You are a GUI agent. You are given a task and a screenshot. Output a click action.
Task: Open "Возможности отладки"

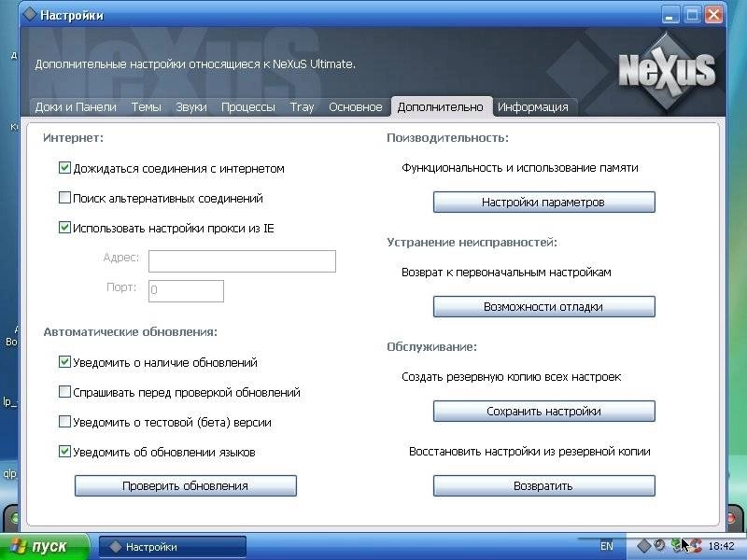(543, 307)
